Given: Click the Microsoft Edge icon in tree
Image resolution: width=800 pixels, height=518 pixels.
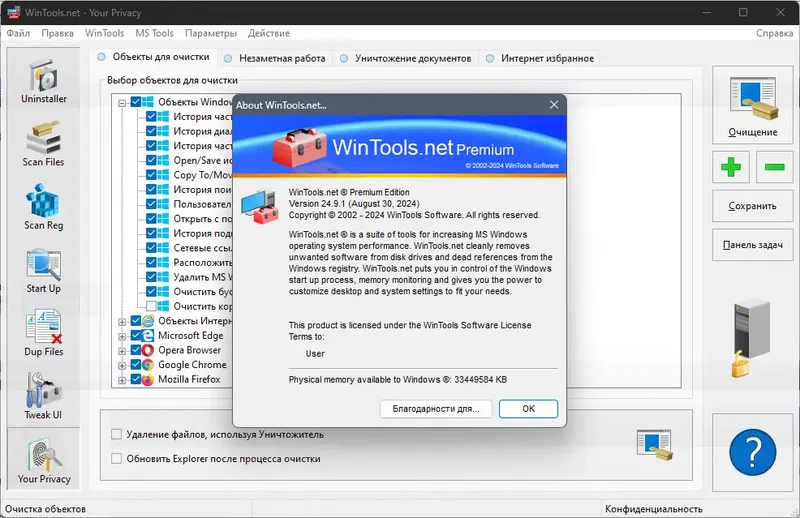Looking at the screenshot, I should [147, 335].
